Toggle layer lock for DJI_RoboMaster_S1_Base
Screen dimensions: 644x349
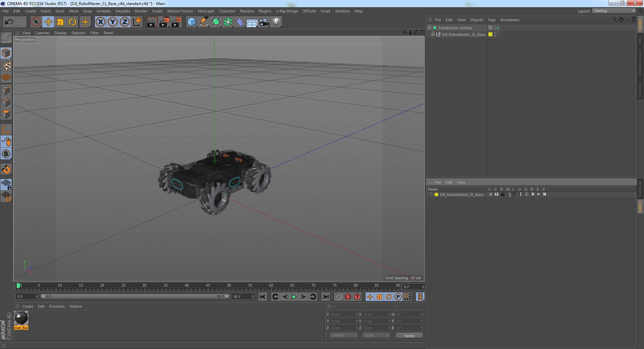coord(514,194)
